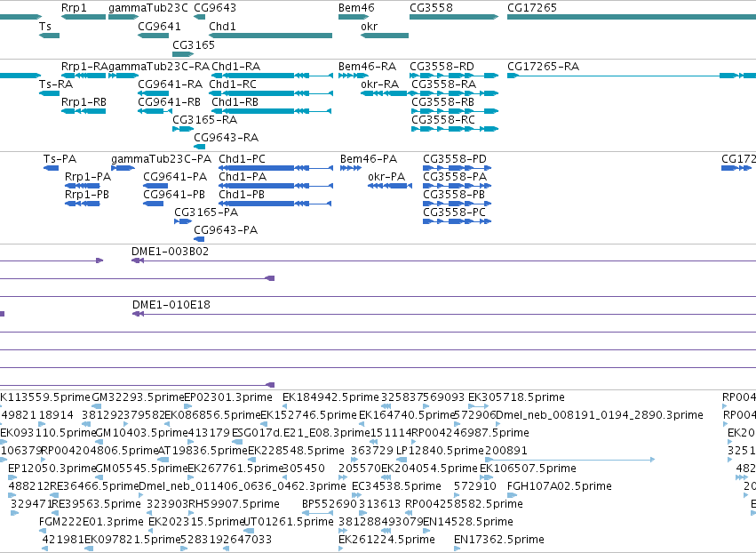Click the CG9643-RA transcript label
756x553 pixels.
(x=227, y=138)
